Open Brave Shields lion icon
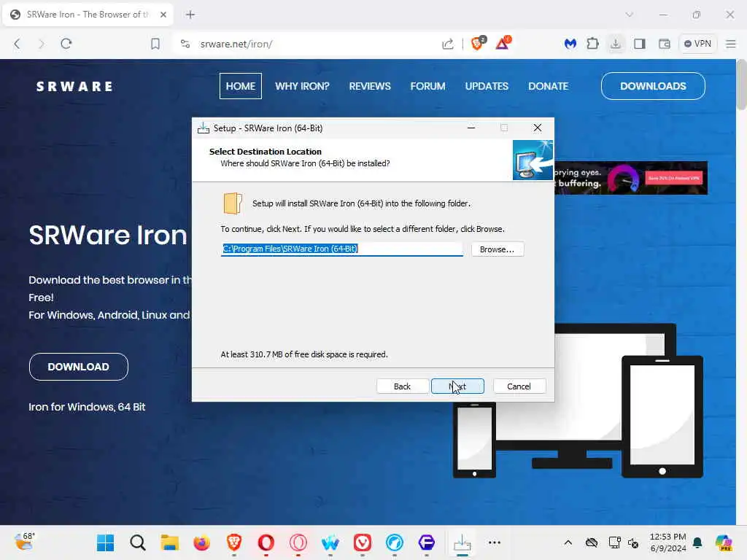 coord(477,43)
